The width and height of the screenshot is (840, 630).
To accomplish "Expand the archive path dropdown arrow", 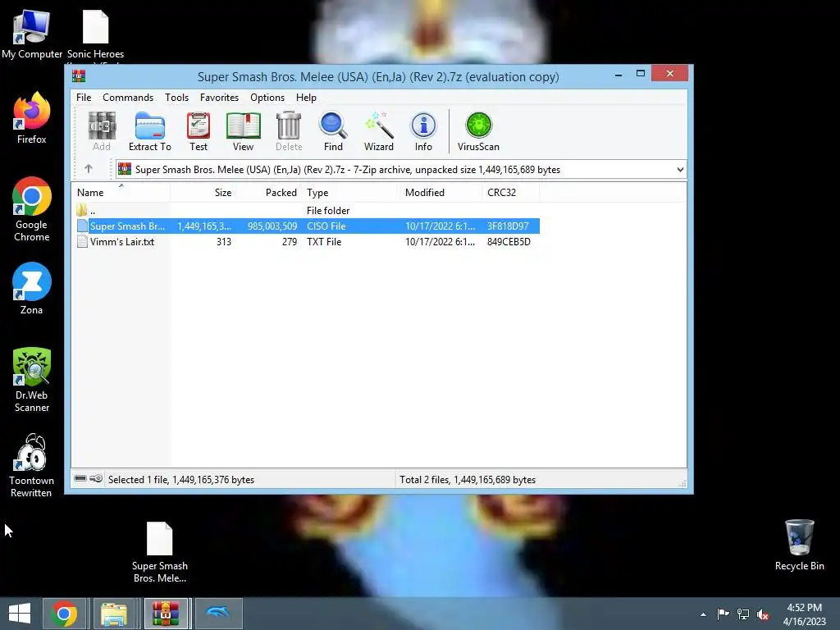I will (x=680, y=170).
